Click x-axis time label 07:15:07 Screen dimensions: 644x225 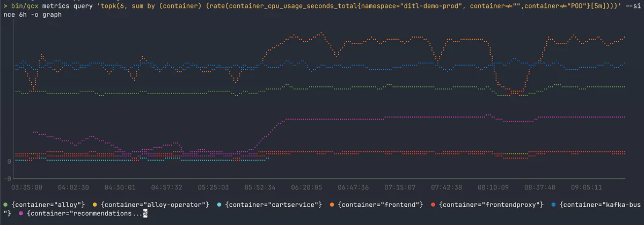(x=400, y=187)
